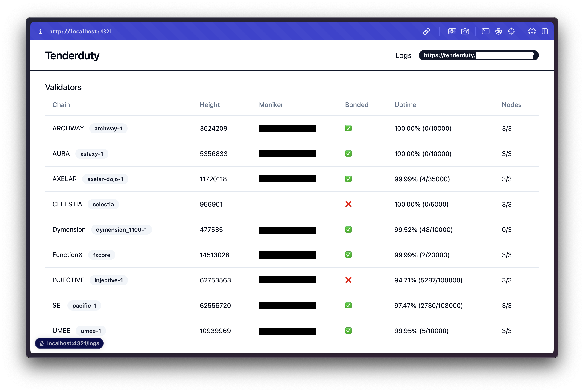Click the Tenderduty title logo
The width and height of the screenshot is (584, 392).
pos(72,55)
